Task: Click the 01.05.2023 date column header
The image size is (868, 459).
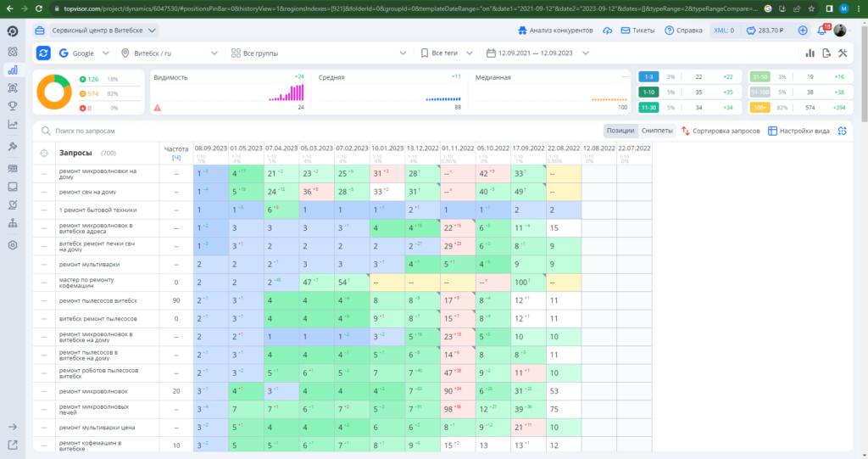Action: click(247, 148)
